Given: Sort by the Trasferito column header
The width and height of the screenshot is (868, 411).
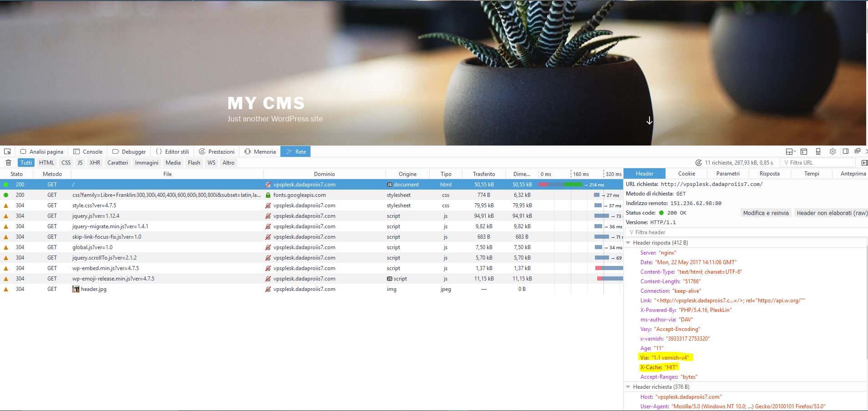Looking at the screenshot, I should (484, 174).
